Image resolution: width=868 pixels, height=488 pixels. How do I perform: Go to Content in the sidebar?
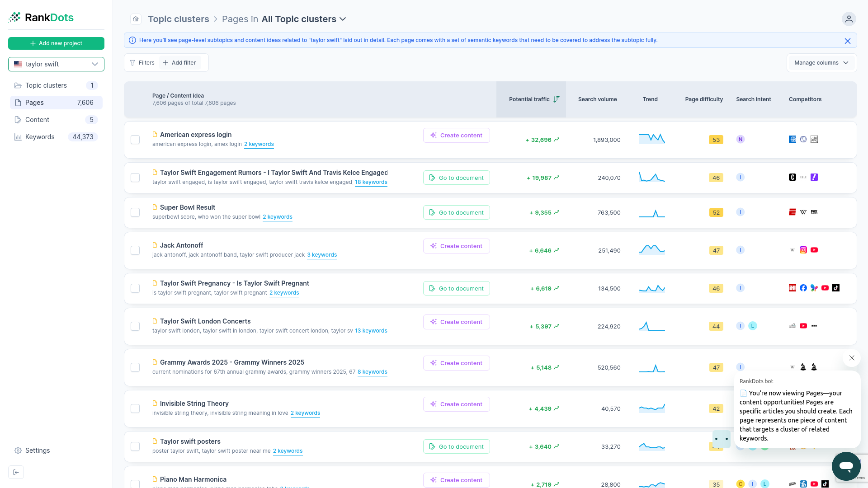(x=38, y=120)
